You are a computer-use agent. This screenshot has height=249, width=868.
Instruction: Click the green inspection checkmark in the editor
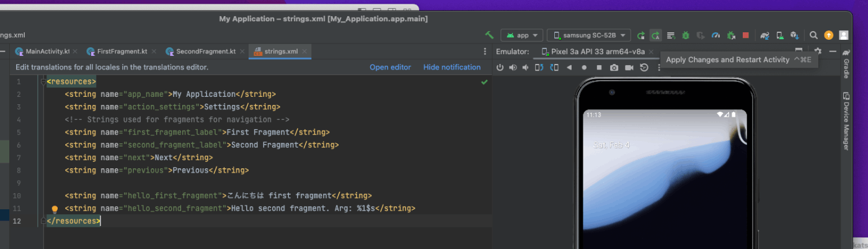(x=484, y=82)
